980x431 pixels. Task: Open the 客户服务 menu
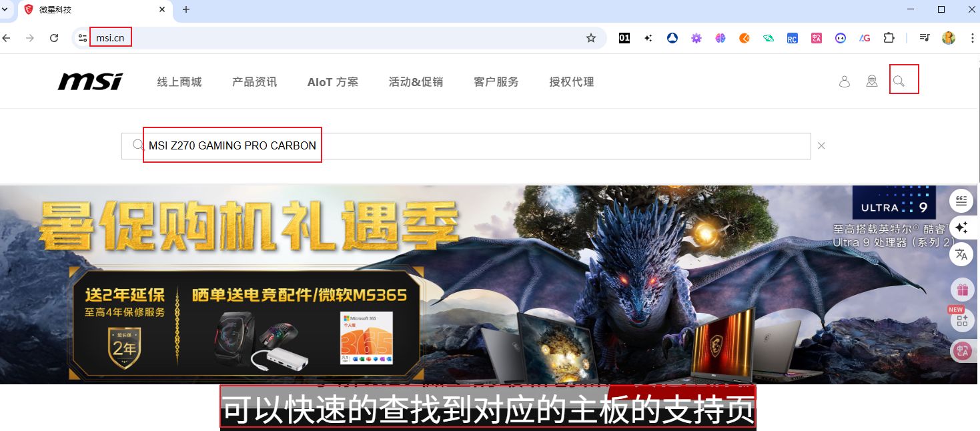496,82
